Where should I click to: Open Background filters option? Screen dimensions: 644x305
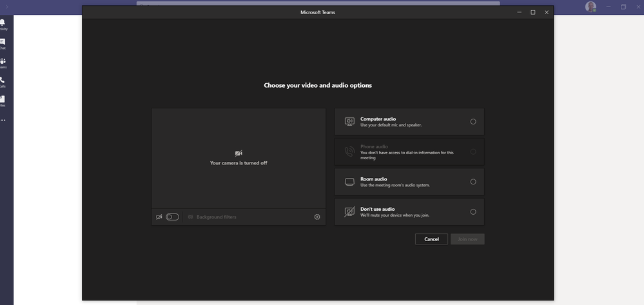tap(212, 217)
